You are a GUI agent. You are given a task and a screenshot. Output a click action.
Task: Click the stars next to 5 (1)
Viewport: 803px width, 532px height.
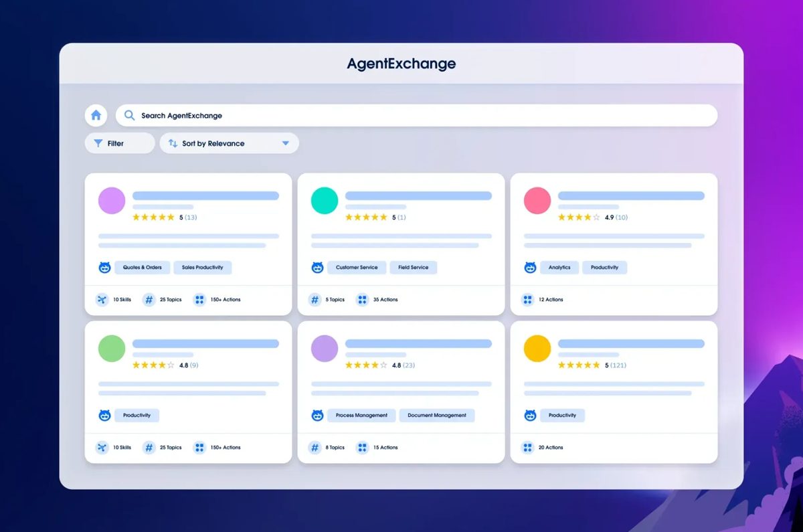point(366,217)
